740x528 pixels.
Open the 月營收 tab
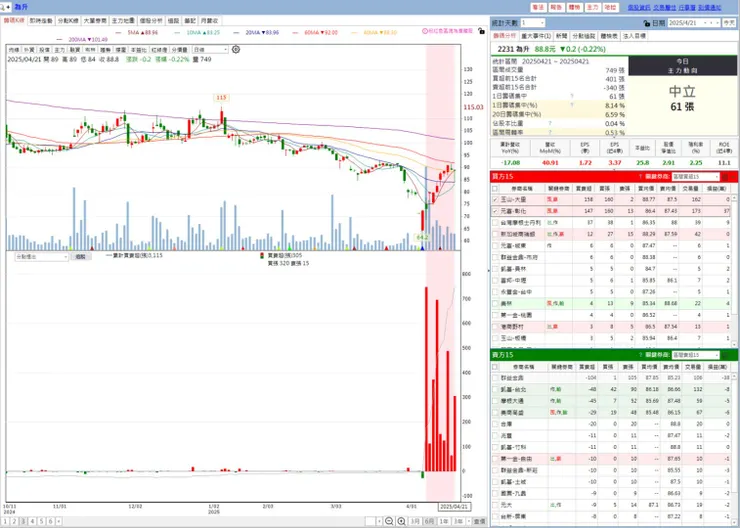[x=209, y=21]
